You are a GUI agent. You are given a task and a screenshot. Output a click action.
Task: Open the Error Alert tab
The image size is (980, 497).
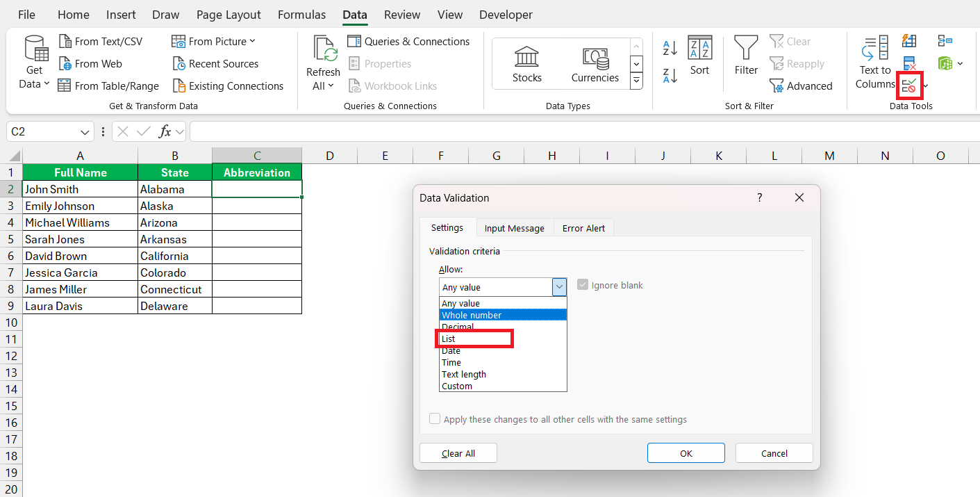pyautogui.click(x=583, y=228)
